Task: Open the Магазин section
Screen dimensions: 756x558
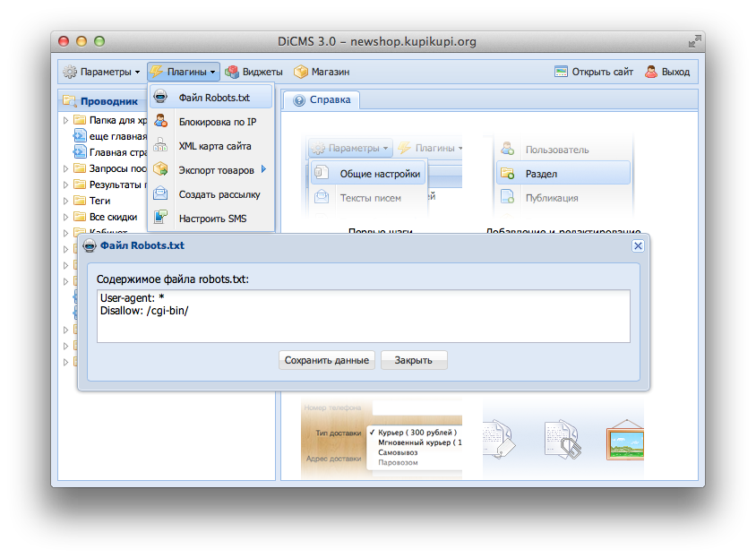Action: (322, 72)
